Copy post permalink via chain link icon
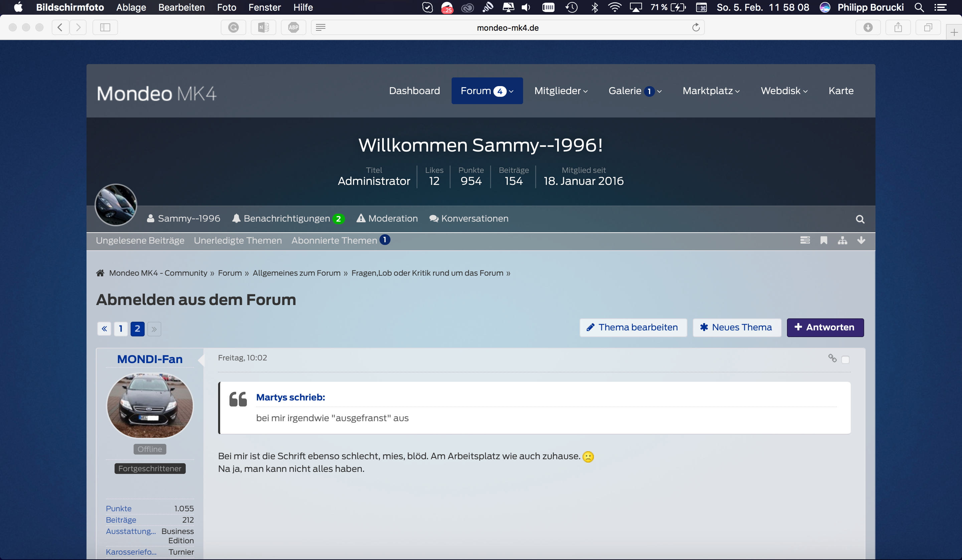962x560 pixels. [832, 358]
